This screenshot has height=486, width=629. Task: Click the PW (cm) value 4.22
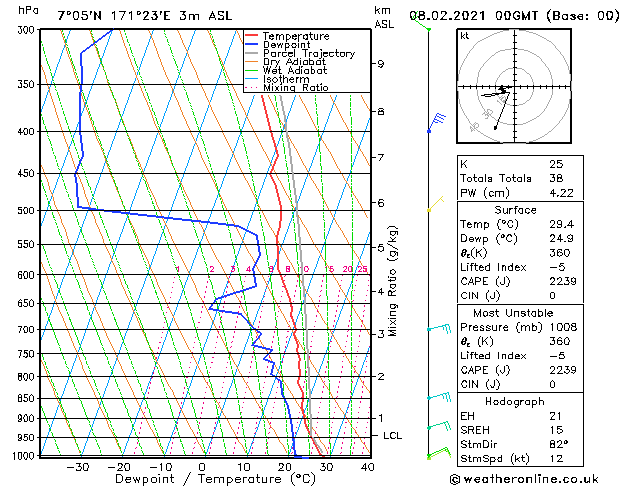point(561,193)
